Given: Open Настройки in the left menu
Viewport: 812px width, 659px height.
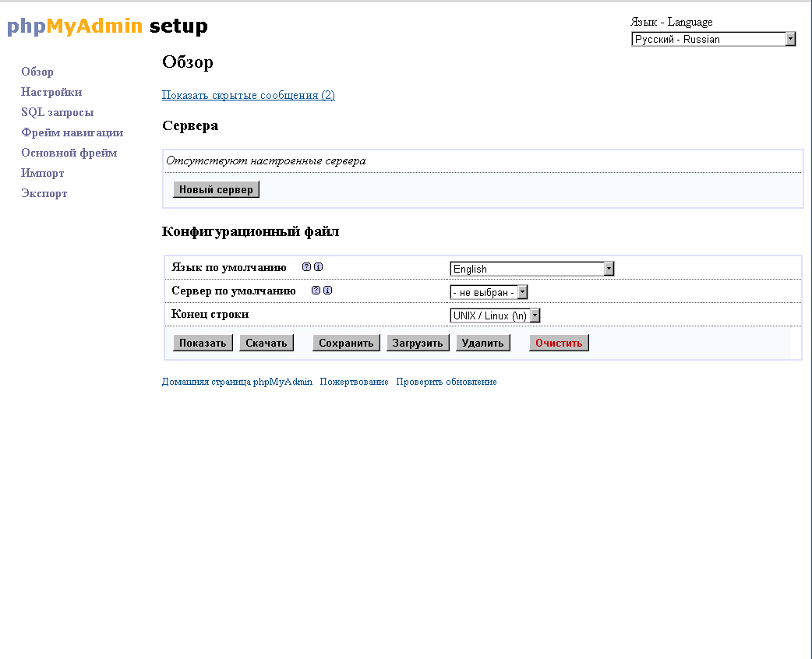Looking at the screenshot, I should [x=51, y=92].
